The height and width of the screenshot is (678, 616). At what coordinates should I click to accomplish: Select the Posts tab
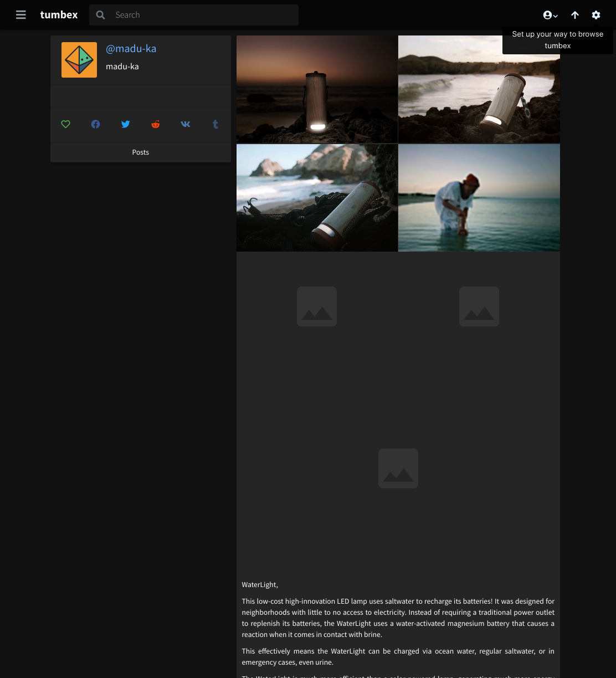point(141,152)
